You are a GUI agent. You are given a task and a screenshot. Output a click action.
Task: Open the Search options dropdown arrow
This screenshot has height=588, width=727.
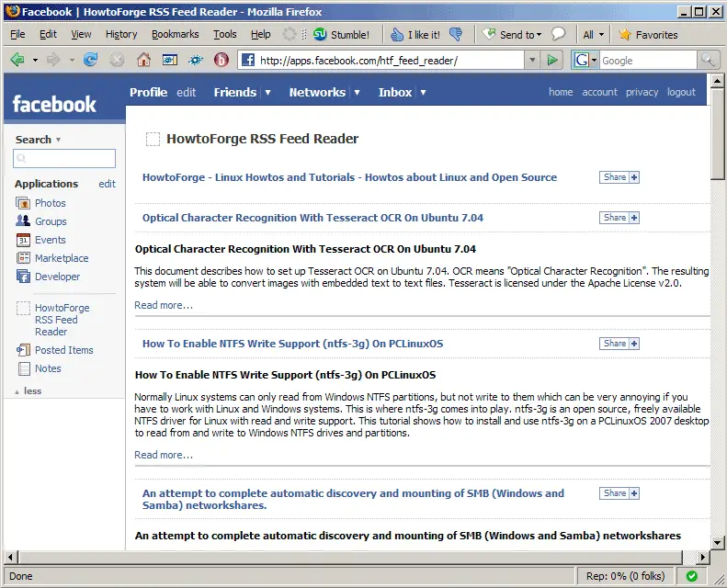(59, 140)
